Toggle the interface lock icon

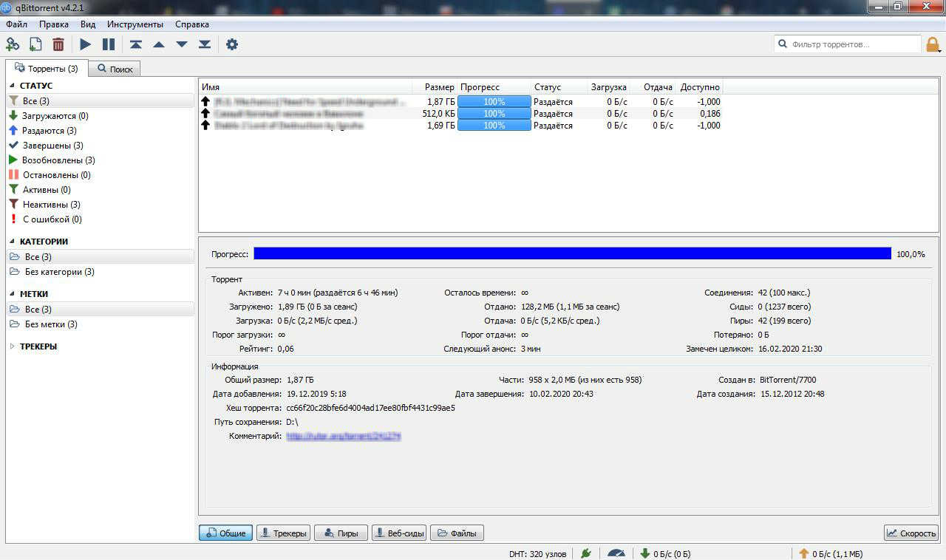932,44
